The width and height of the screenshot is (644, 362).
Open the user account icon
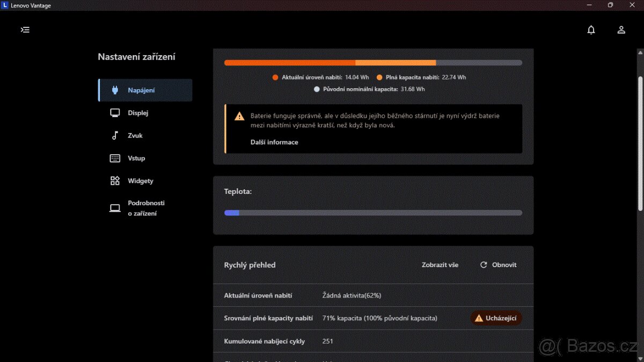[x=621, y=30]
